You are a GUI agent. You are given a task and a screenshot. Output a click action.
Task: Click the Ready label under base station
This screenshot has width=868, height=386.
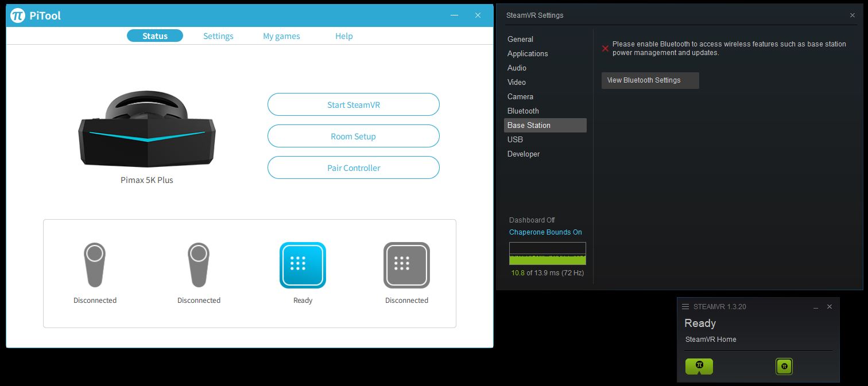point(303,301)
